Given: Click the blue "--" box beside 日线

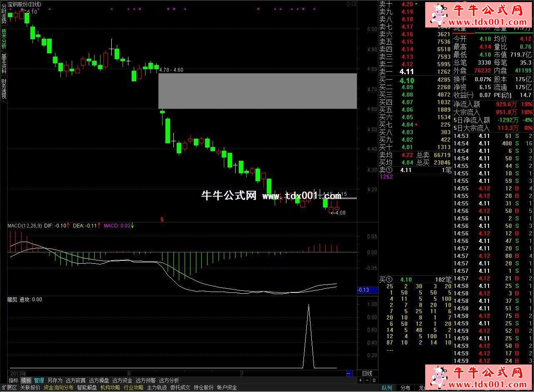Looking at the screenshot, I should [349, 373].
